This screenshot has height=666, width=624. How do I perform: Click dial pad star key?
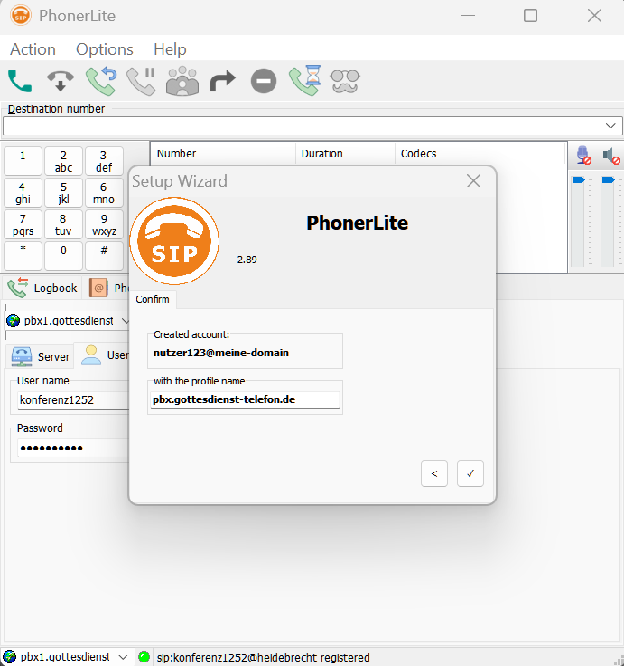23,256
